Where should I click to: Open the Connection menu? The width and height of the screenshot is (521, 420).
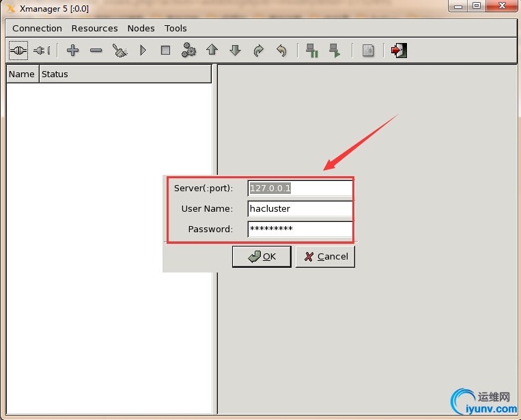[37, 28]
